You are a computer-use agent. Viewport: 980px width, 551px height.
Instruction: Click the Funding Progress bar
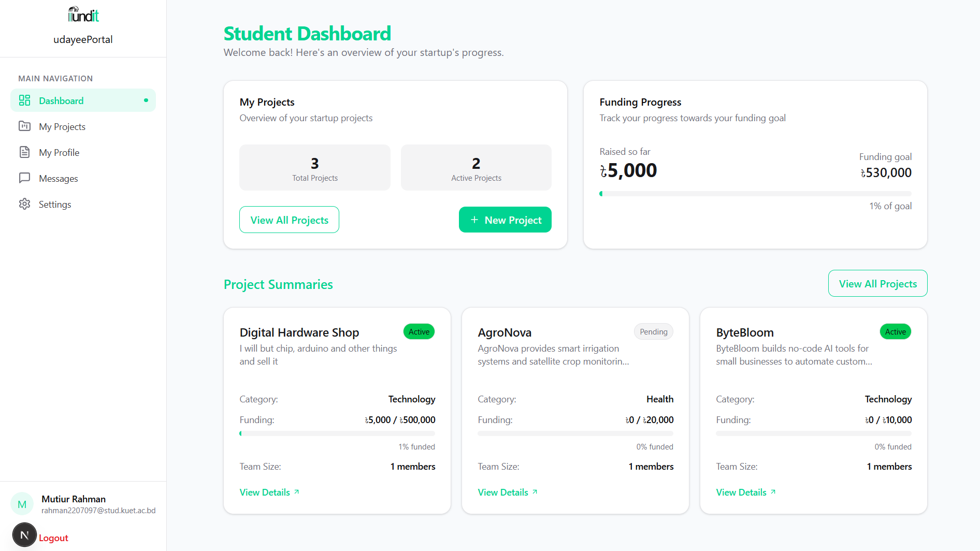coord(755,194)
